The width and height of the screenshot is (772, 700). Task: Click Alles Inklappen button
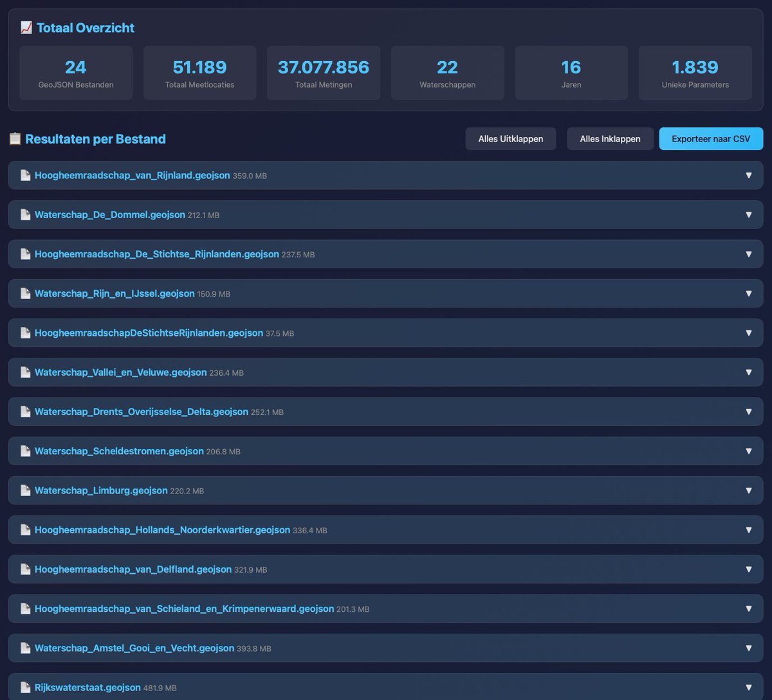point(610,139)
